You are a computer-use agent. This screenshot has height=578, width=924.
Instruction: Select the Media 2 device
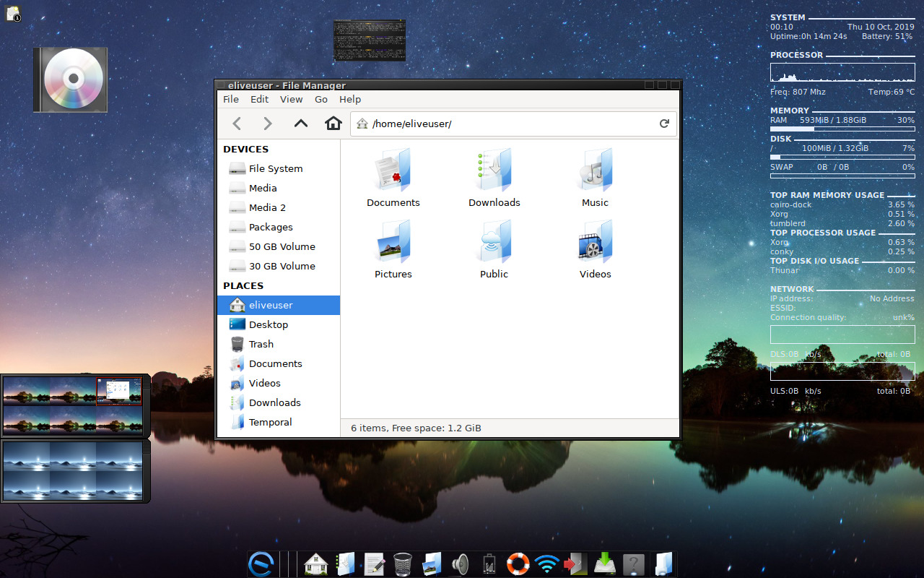pos(279,207)
